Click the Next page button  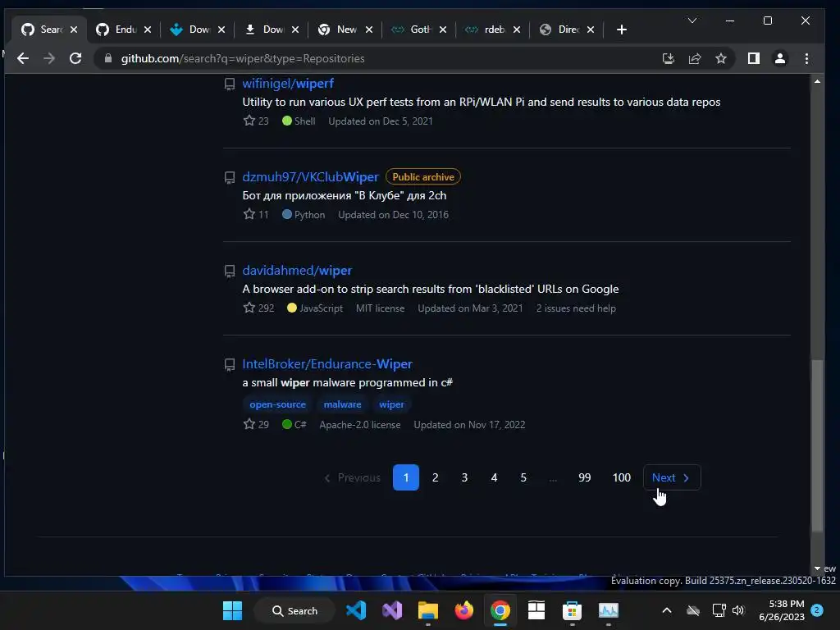click(x=672, y=477)
